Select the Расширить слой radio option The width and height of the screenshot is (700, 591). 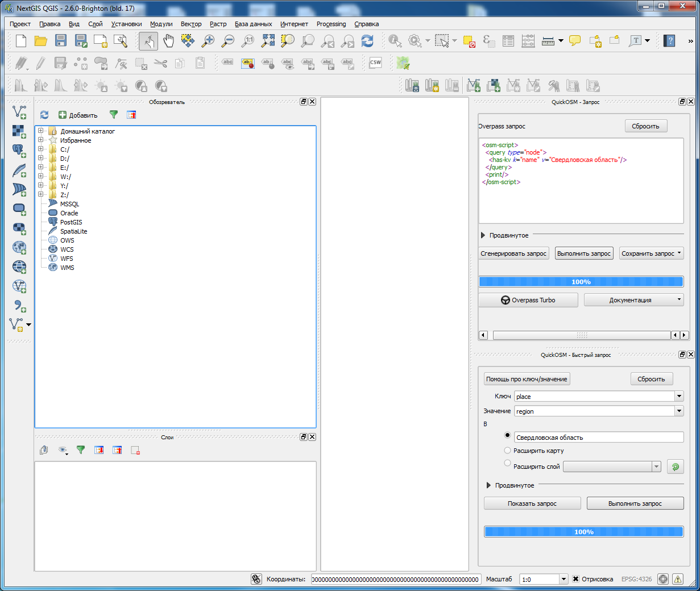click(507, 463)
